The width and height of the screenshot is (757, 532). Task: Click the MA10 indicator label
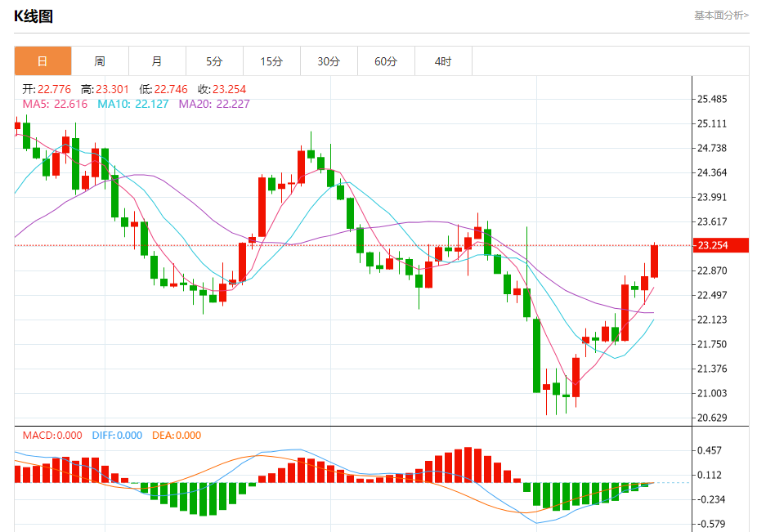coord(132,104)
